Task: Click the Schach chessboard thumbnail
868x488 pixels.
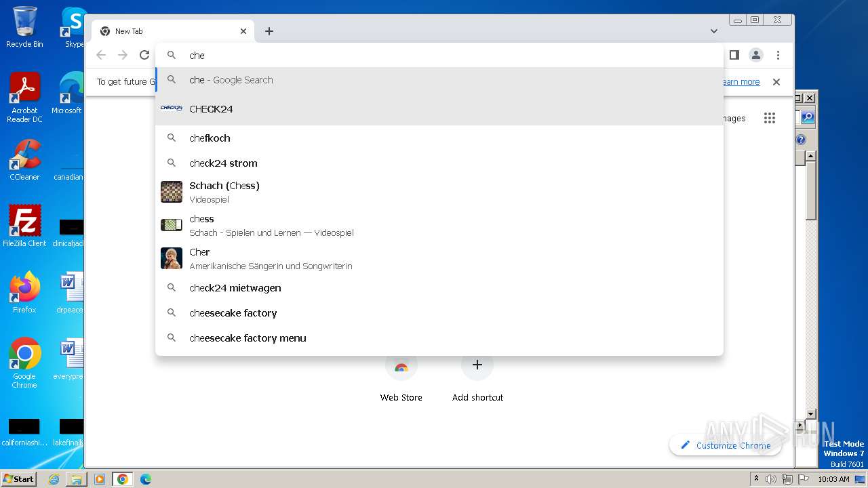Action: (x=172, y=192)
